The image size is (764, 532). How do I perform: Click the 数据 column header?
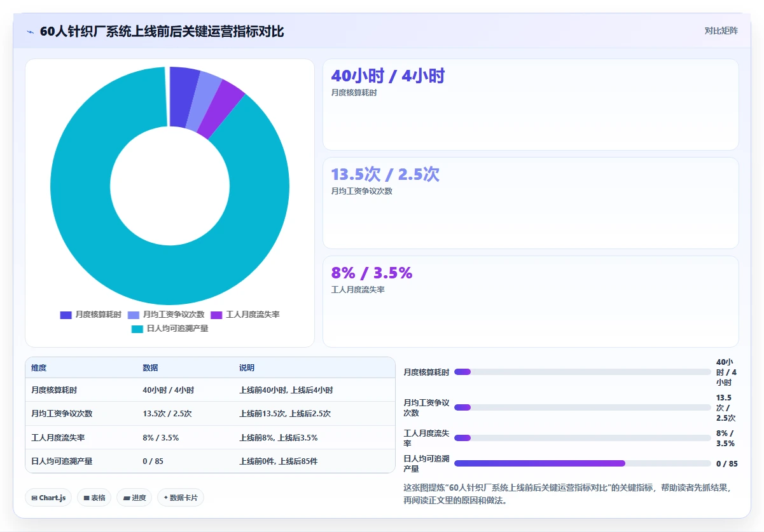[x=151, y=368]
